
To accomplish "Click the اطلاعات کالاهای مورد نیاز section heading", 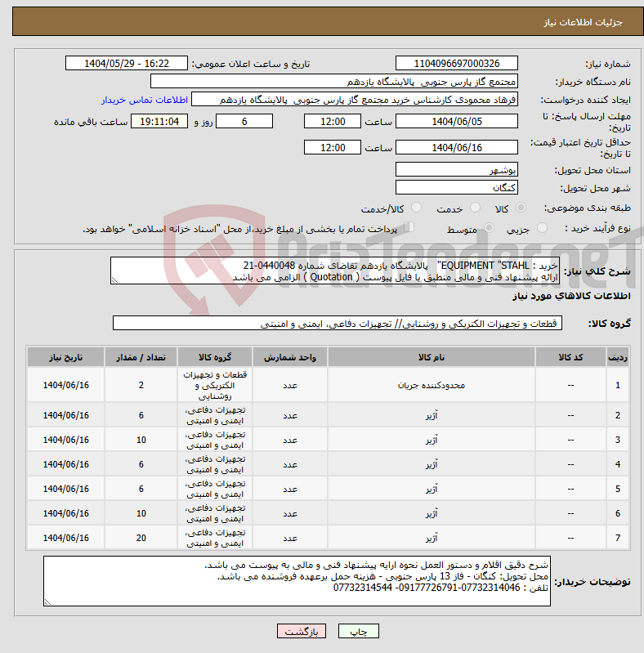I will [571, 296].
